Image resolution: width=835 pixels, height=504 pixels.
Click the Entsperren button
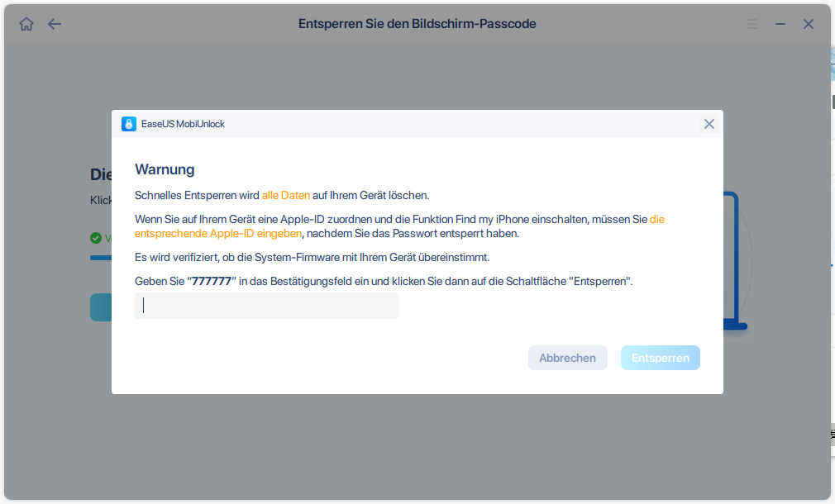(x=661, y=358)
